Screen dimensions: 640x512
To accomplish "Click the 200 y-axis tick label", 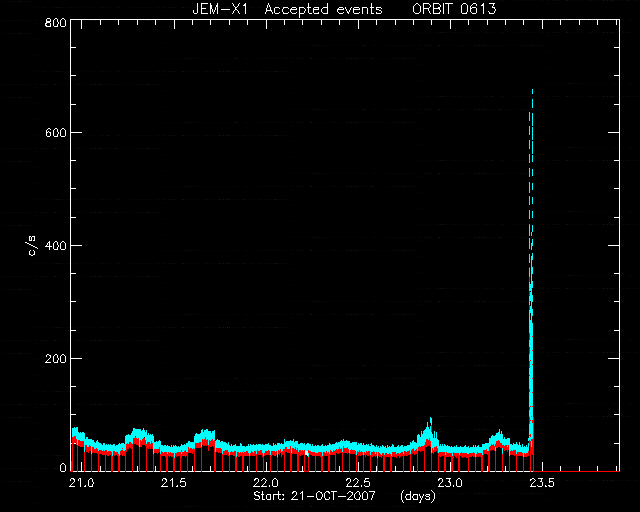I will (x=56, y=358).
